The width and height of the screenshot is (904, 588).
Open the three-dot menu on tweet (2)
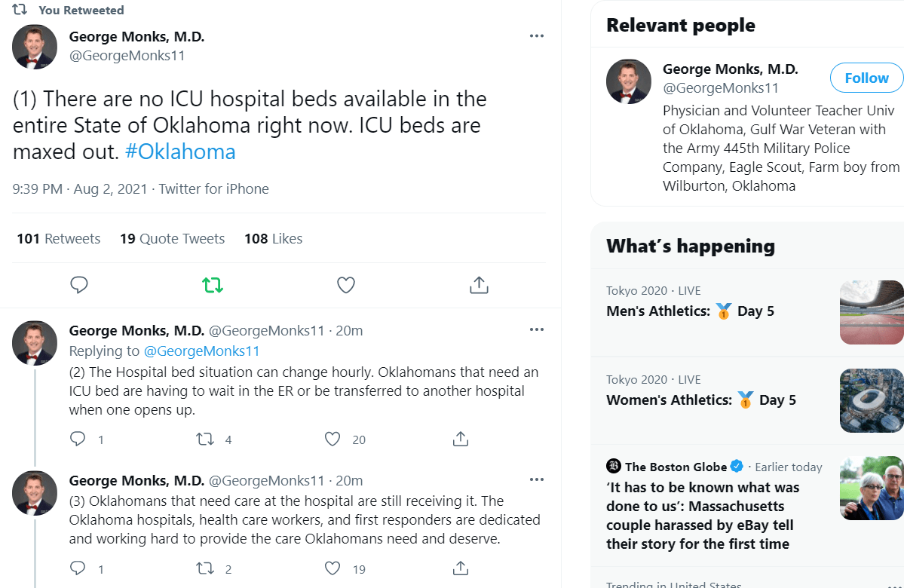pyautogui.click(x=537, y=329)
